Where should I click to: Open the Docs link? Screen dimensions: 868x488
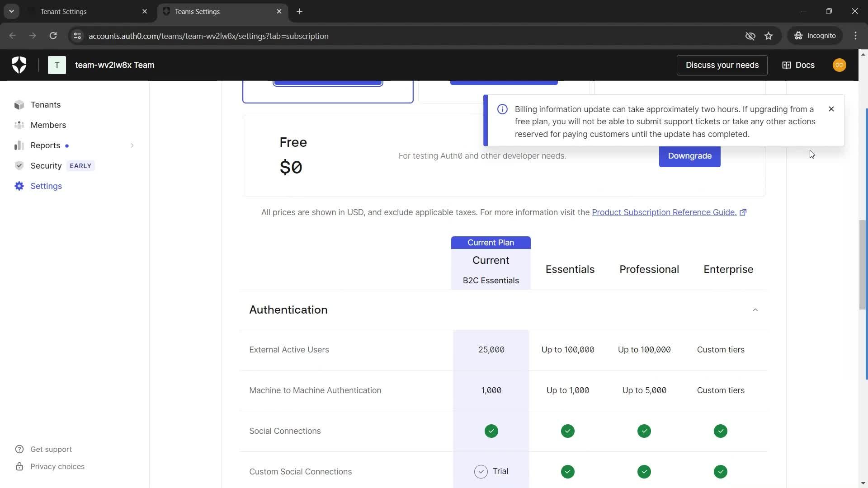coord(798,65)
